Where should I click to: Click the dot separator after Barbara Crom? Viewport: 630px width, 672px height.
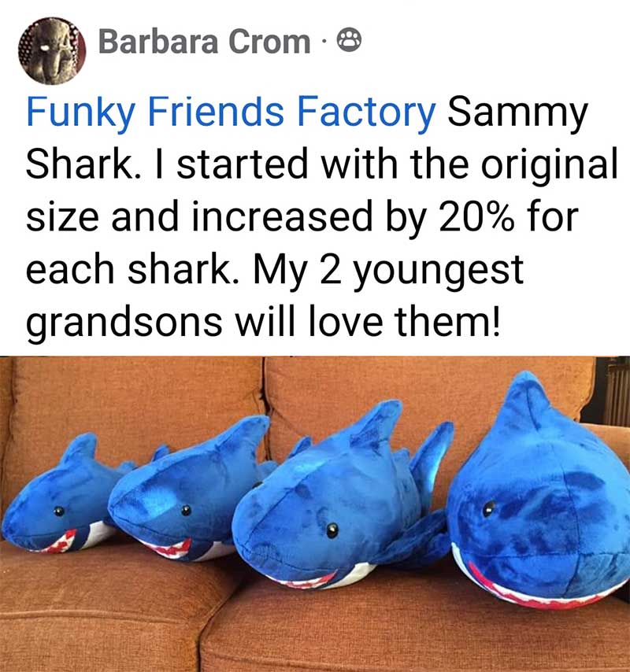click(324, 42)
